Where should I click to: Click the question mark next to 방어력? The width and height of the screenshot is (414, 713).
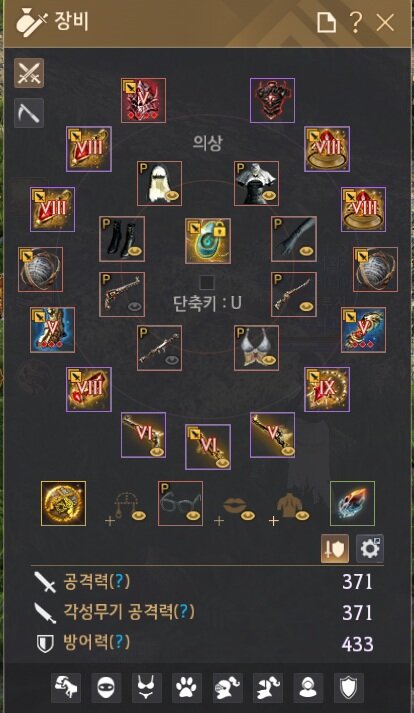119,642
